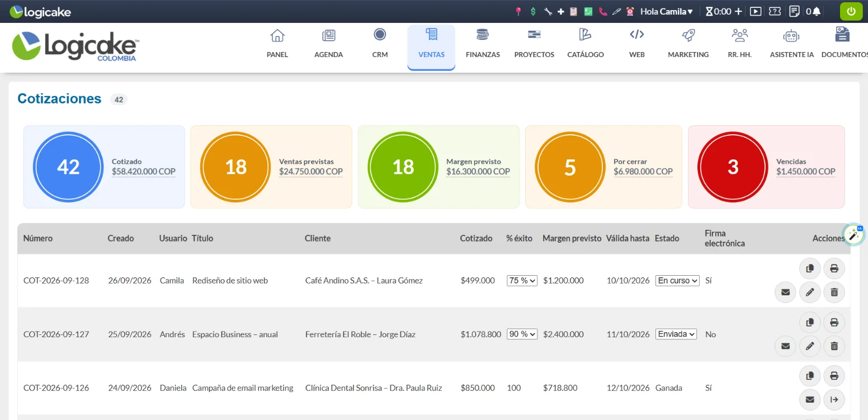The image size is (868, 420).
Task: Edit quotation COT-2026-09-127 with pencil icon
Action: click(x=810, y=346)
